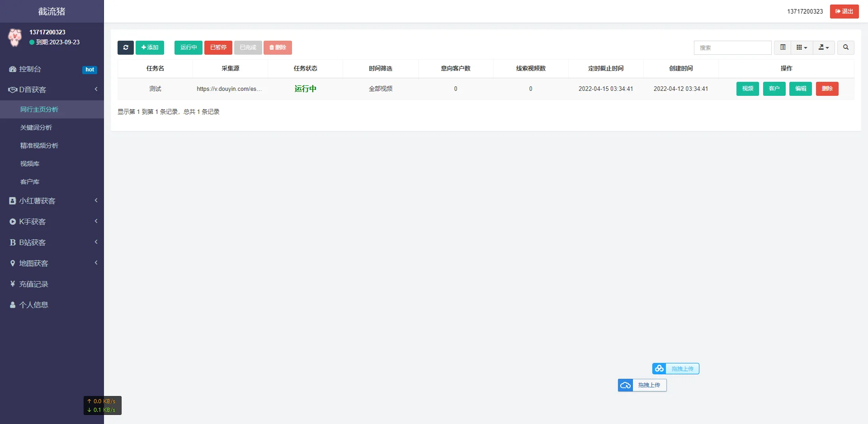Viewport: 868px width, 424px height.
Task: Click the 搜索 search input field
Action: point(732,47)
